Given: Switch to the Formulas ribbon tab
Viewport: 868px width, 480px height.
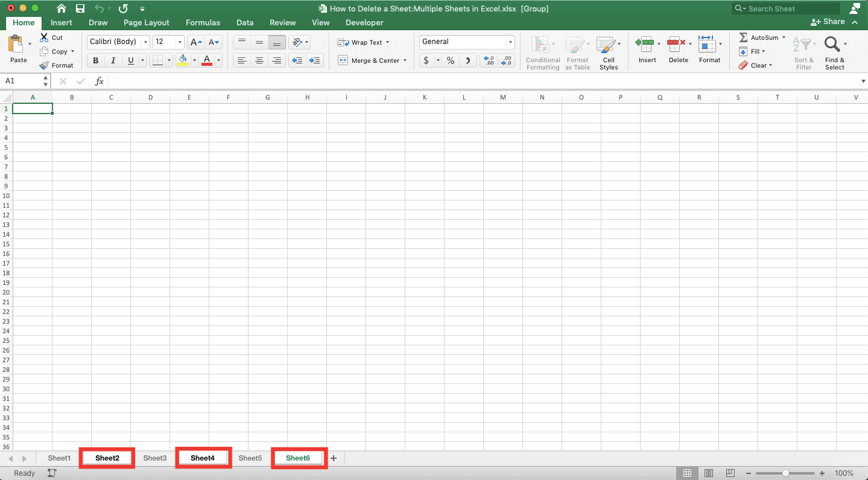Looking at the screenshot, I should 203,22.
